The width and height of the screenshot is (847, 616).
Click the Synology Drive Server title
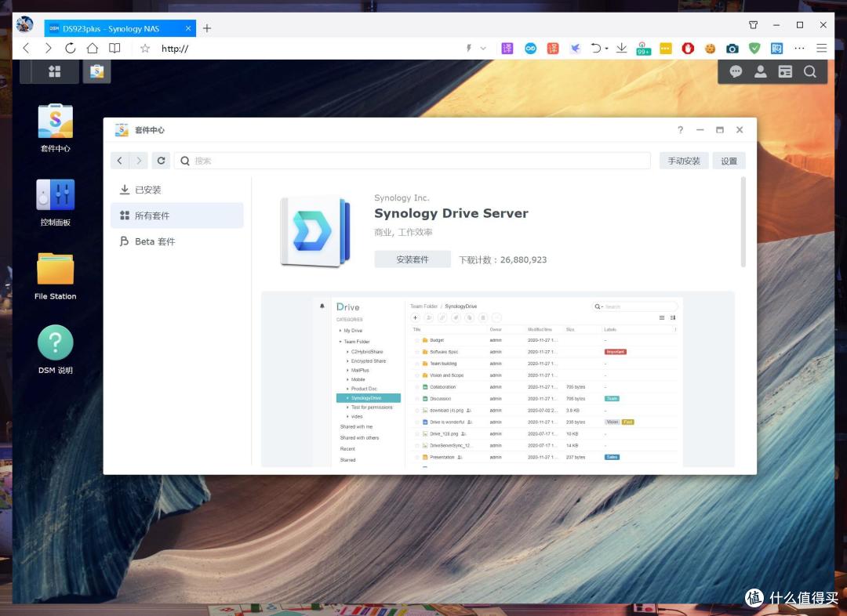[x=451, y=213]
